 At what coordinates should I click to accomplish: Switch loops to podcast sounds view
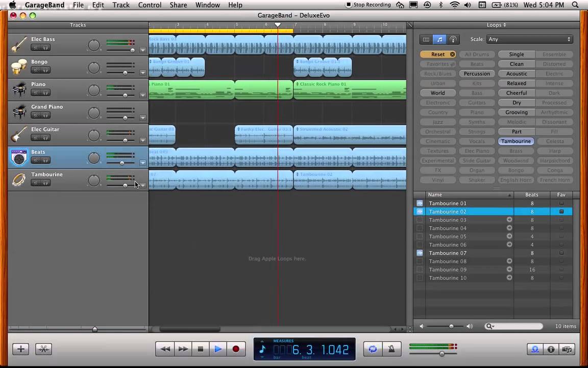453,39
